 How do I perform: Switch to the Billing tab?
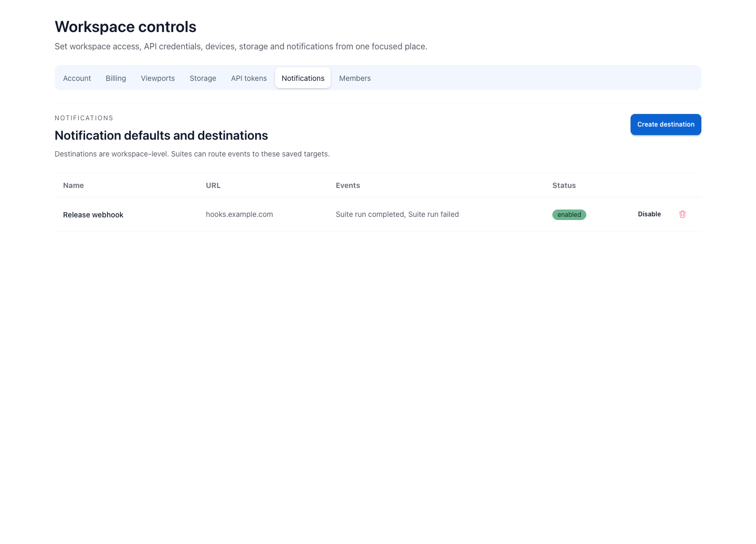116,78
